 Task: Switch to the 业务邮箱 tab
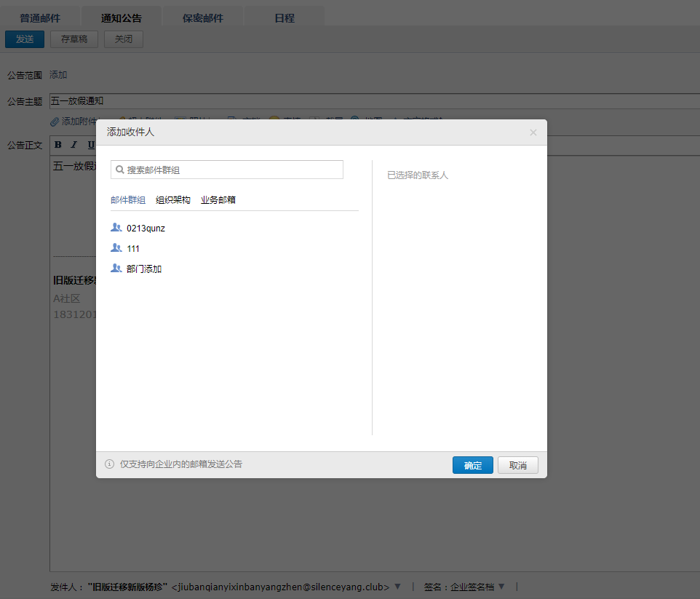pyautogui.click(x=218, y=200)
